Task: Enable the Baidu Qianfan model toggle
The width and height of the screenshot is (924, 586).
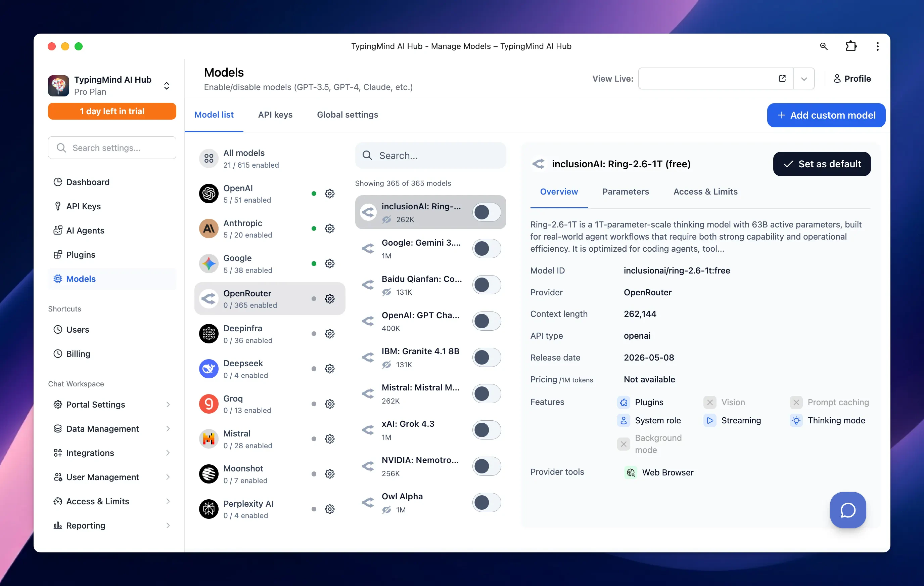Action: pos(487,285)
